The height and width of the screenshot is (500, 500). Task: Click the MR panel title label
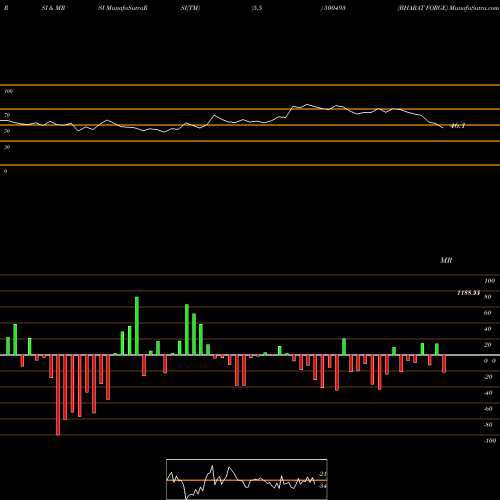click(x=446, y=260)
